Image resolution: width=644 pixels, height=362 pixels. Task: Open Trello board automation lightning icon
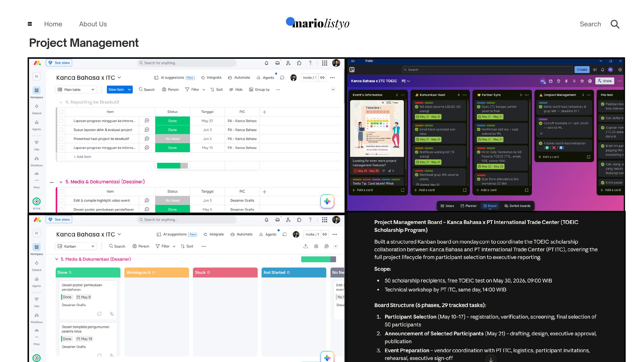(x=566, y=81)
